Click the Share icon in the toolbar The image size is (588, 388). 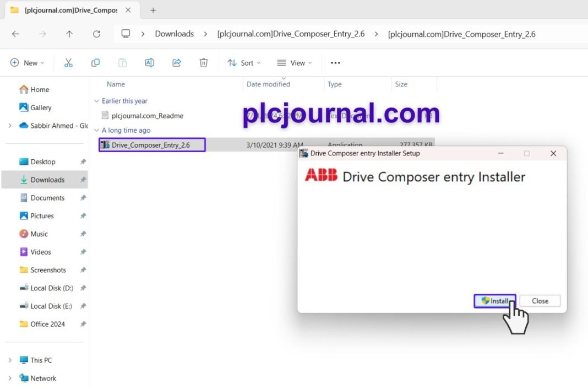(x=176, y=62)
